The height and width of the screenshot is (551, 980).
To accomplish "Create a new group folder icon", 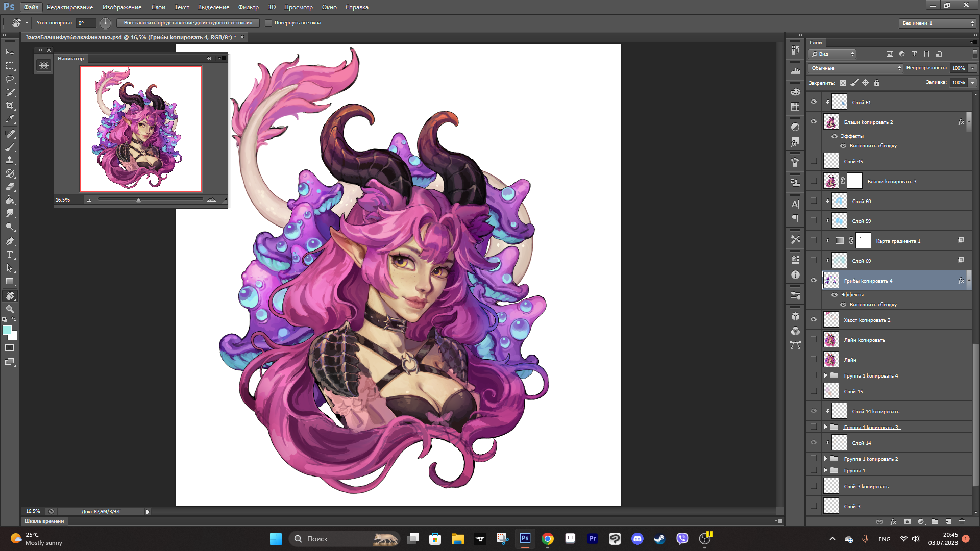I will point(934,521).
